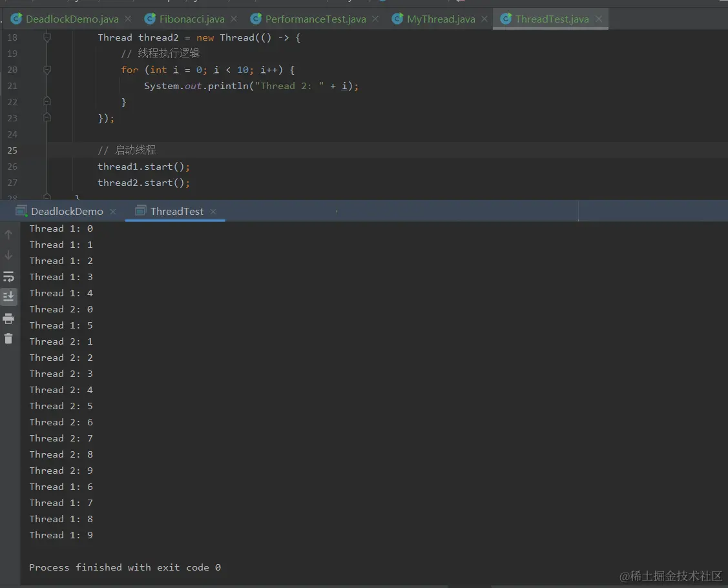Close the ThreadTest run tab

[213, 212]
